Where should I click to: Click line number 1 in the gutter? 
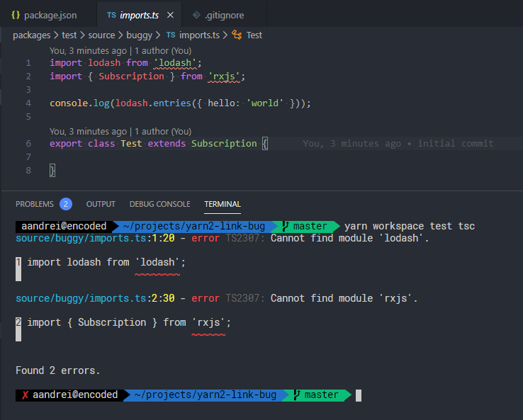pyautogui.click(x=28, y=62)
